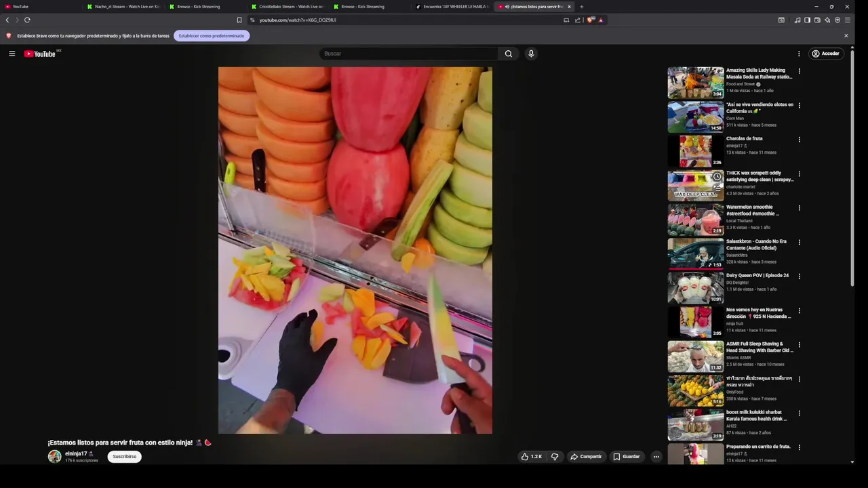Switch to Nacho_zt Stream Kick tab

pyautogui.click(x=123, y=7)
